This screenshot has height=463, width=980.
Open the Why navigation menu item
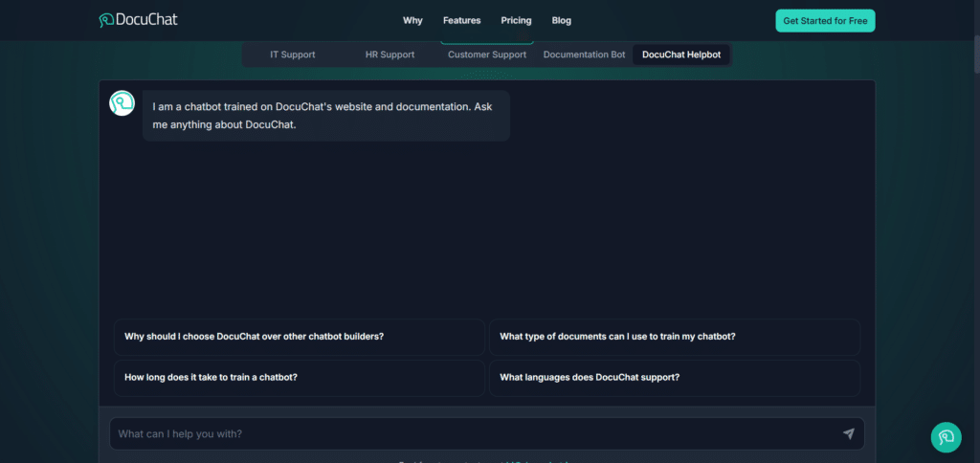[x=412, y=20]
